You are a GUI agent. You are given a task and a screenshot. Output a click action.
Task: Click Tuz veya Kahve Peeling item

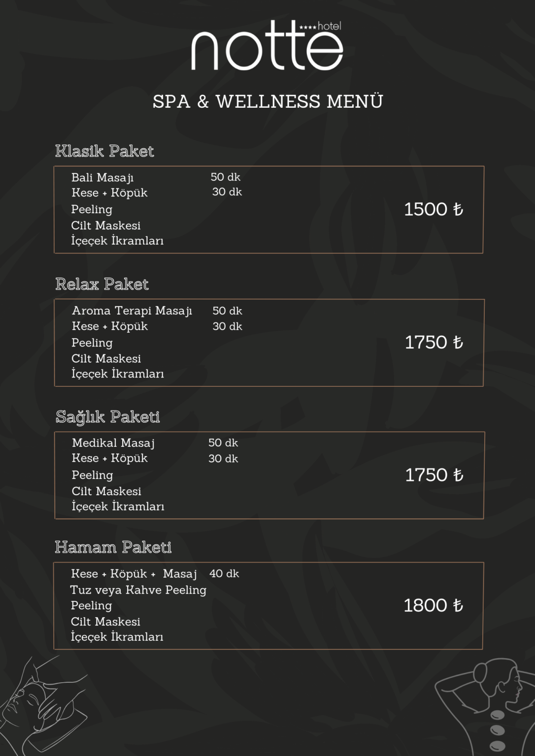(138, 590)
